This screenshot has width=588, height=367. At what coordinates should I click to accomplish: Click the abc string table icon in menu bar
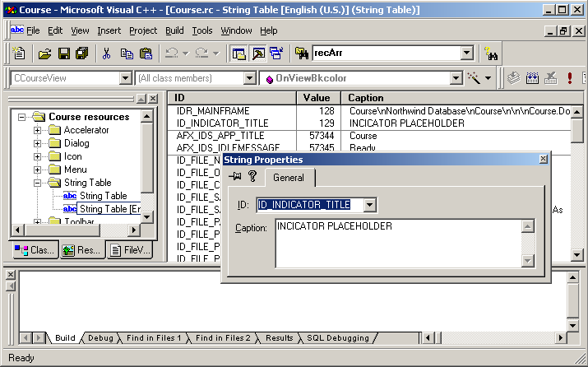click(x=17, y=30)
